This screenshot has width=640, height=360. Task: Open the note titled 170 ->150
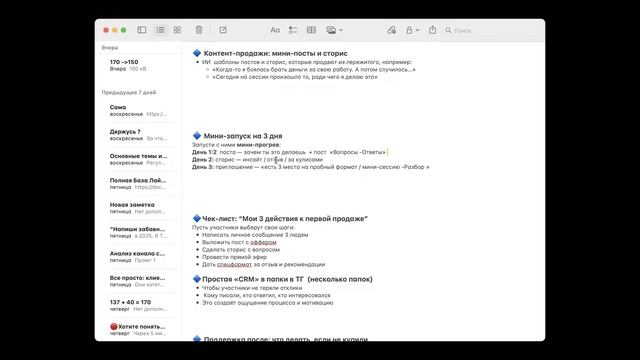pyautogui.click(x=139, y=65)
